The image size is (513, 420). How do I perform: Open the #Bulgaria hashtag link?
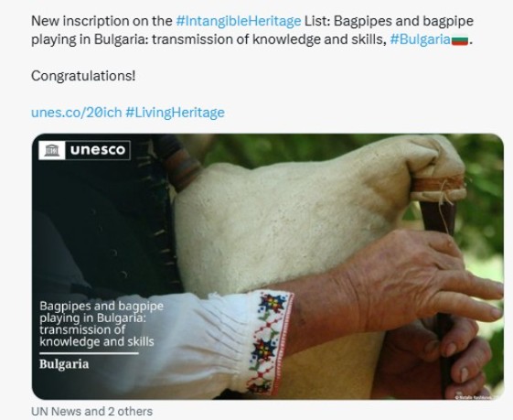420,39
